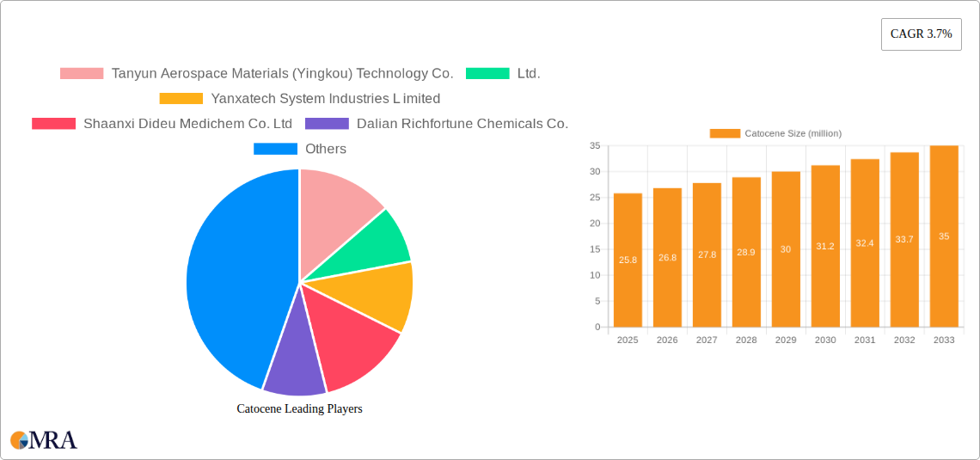980x460 pixels.
Task: Toggle the pink Tanyun Aerospace legend swatch
Action: click(x=82, y=73)
